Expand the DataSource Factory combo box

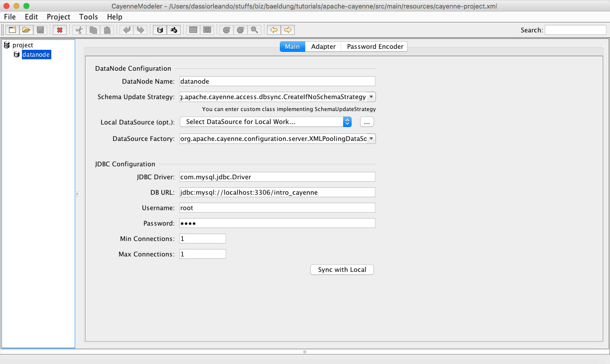click(x=371, y=139)
